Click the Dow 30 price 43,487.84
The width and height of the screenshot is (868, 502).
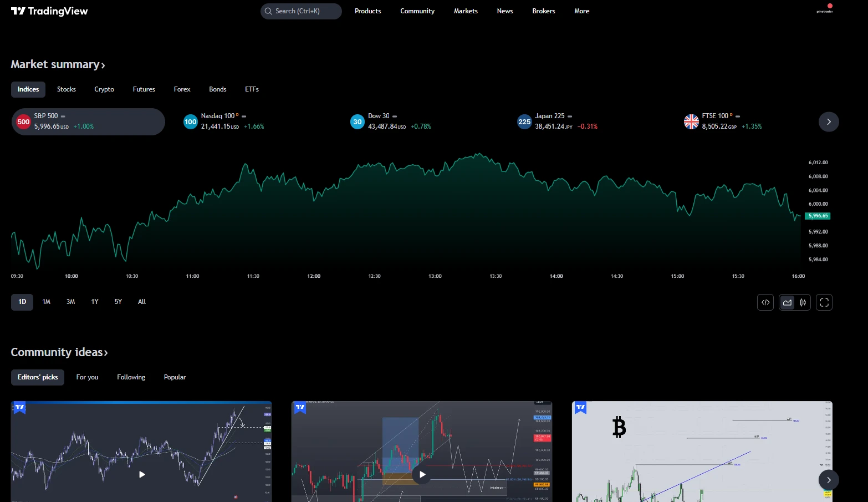click(x=382, y=126)
